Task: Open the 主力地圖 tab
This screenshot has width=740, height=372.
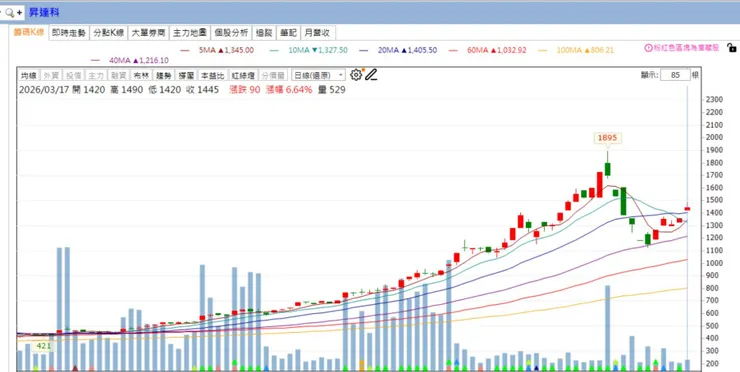Action: tap(190, 33)
